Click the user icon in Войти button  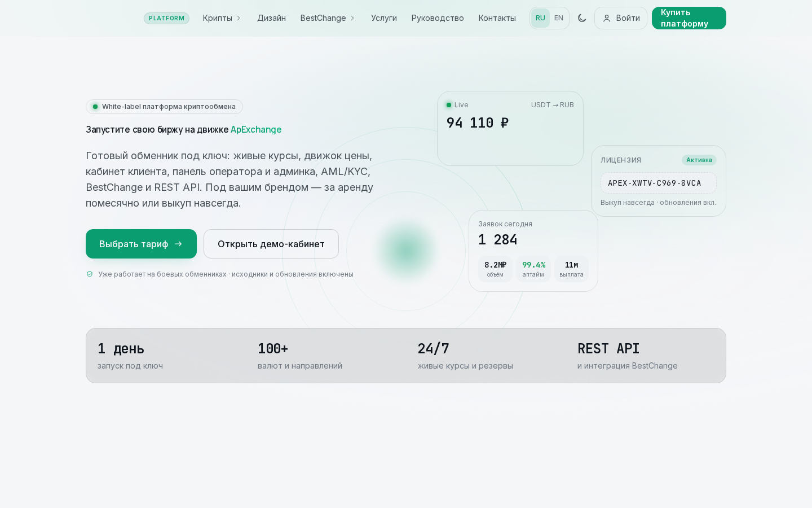tap(607, 18)
